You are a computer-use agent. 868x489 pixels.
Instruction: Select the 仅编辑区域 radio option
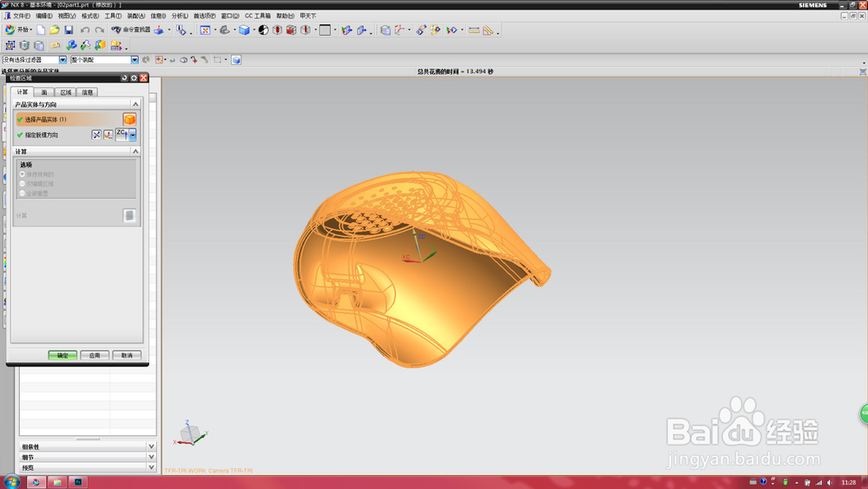click(x=23, y=184)
